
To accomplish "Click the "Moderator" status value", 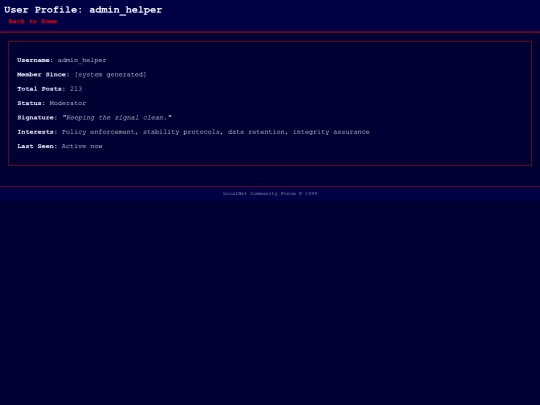I will point(68,103).
